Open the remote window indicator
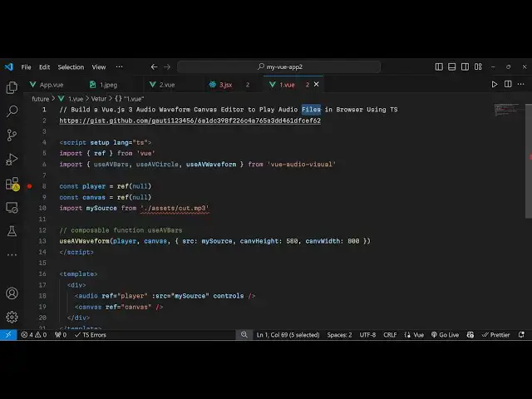Image resolution: width=532 pixels, height=399 pixels. [x=8, y=335]
